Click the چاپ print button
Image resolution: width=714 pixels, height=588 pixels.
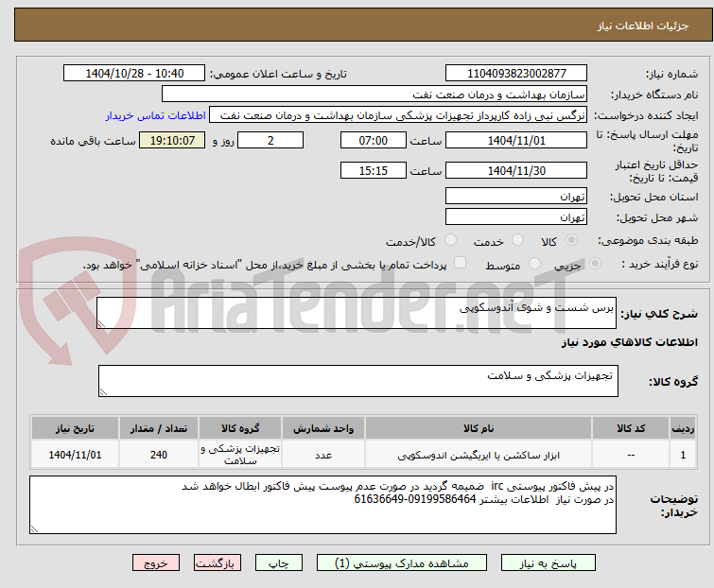click(279, 563)
